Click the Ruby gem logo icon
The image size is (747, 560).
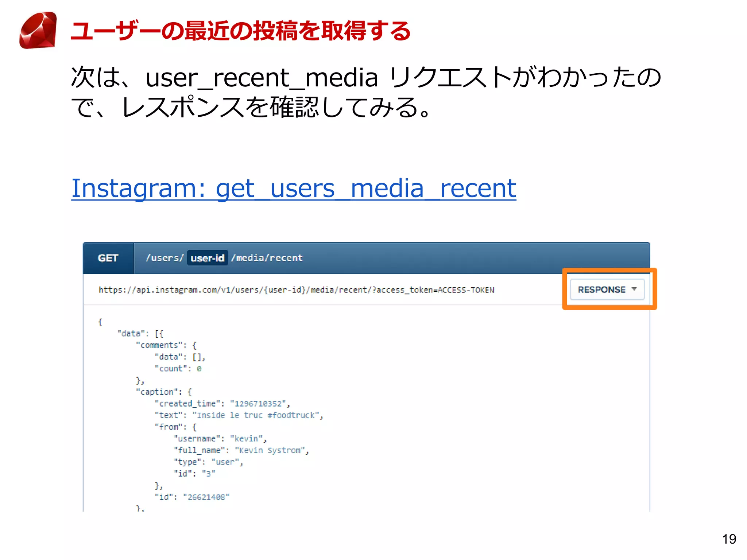coord(38,30)
